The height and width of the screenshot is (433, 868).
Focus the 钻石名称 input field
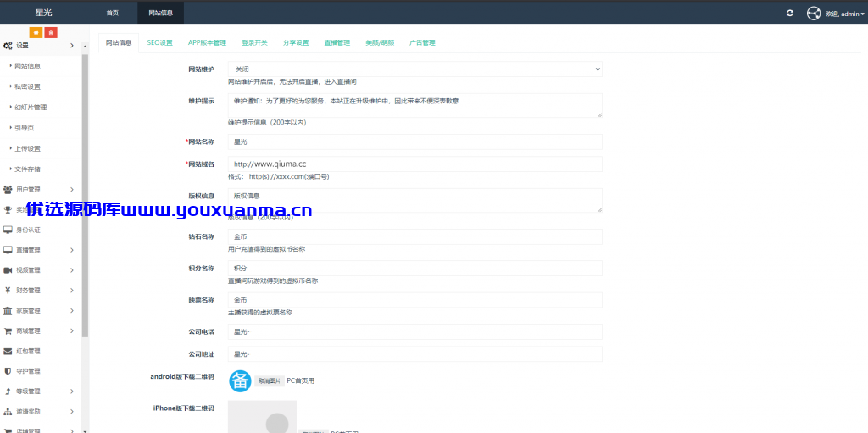(415, 237)
